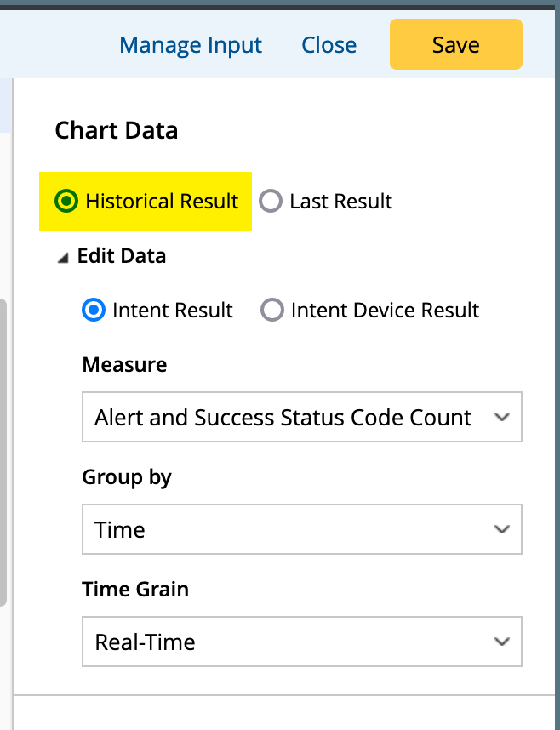The image size is (560, 730).
Task: Switch to Intent Device Result
Action: [272, 311]
